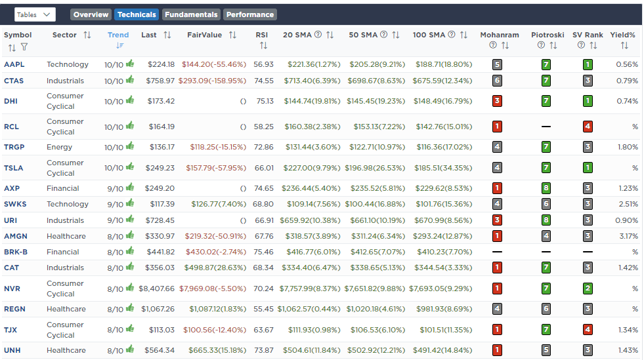Viewport: 644px width, 360px height.
Task: Open the Performance tab
Action: click(250, 14)
